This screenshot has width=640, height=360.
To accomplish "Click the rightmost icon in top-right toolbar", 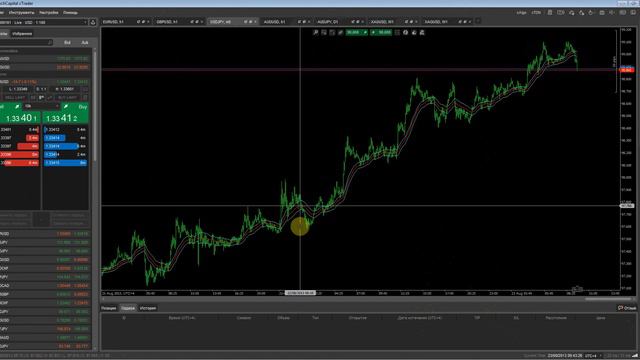I will (633, 13).
